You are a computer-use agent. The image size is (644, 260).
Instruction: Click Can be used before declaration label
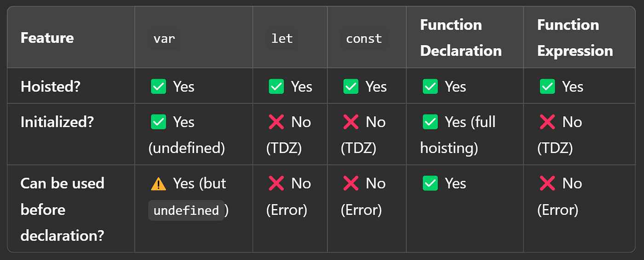point(62,209)
